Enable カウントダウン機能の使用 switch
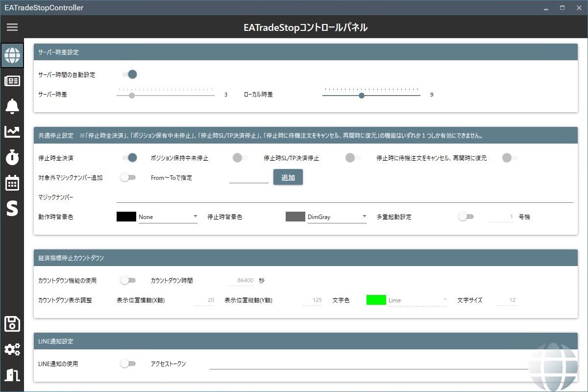 coord(128,280)
